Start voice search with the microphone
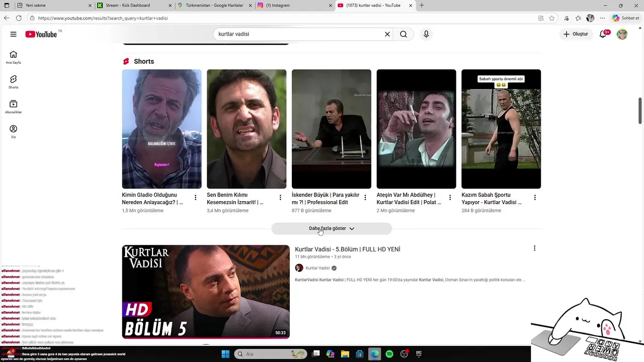This screenshot has height=362, width=644. coord(426,34)
